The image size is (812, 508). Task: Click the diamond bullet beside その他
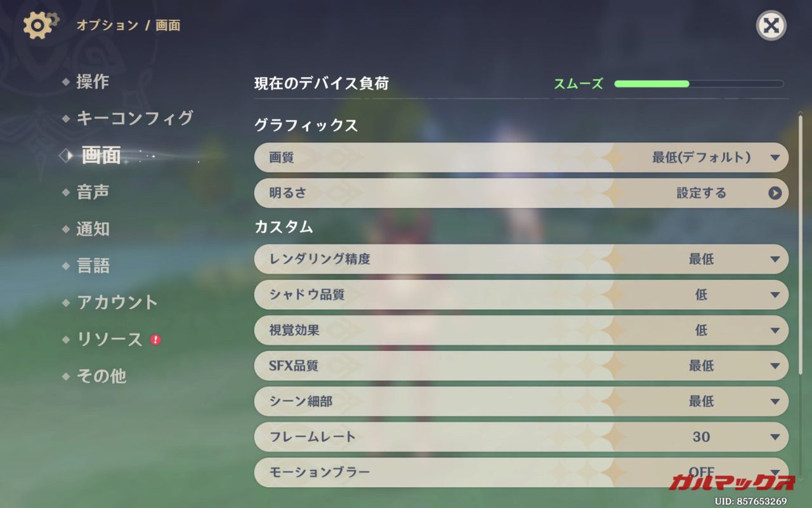(x=66, y=377)
